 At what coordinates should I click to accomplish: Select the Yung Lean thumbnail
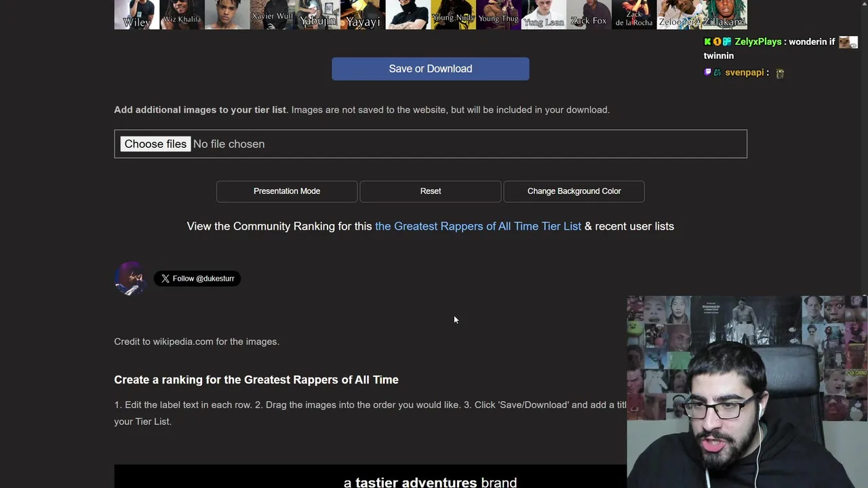[x=544, y=14]
